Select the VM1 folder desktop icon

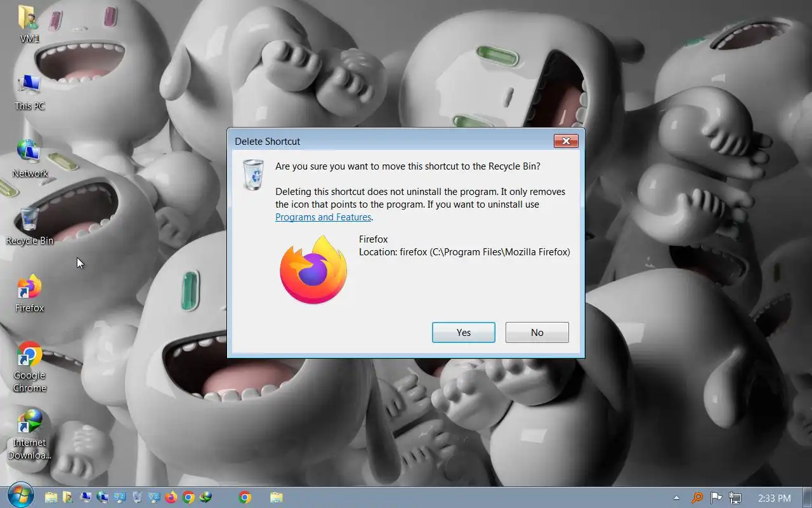pyautogui.click(x=29, y=24)
